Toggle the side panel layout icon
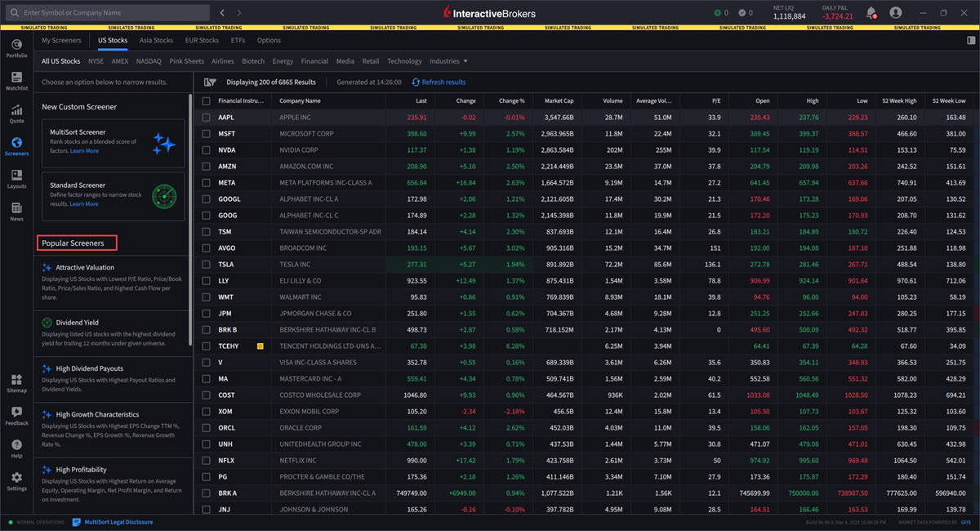Viewport: 980px width, 531px height. [x=969, y=40]
